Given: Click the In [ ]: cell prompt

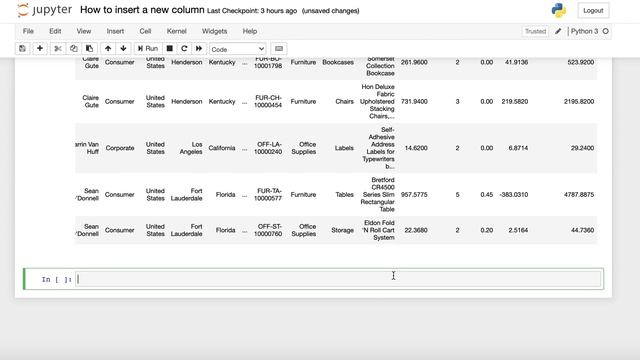Looking at the screenshot, I should [x=56, y=280].
